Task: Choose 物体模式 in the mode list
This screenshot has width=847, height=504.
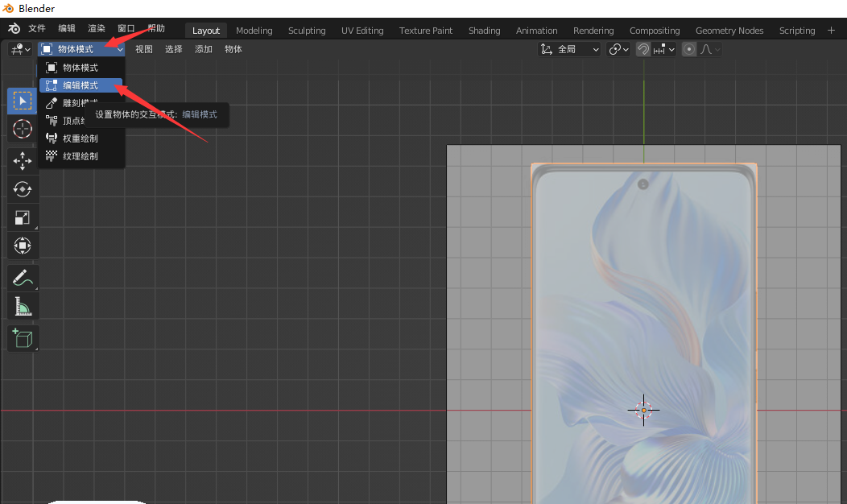Action: 81,68
